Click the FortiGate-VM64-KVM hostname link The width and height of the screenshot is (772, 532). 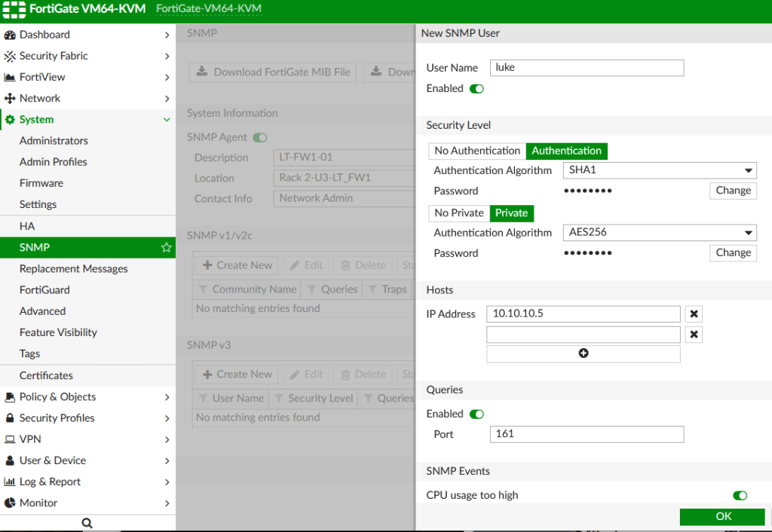209,9
